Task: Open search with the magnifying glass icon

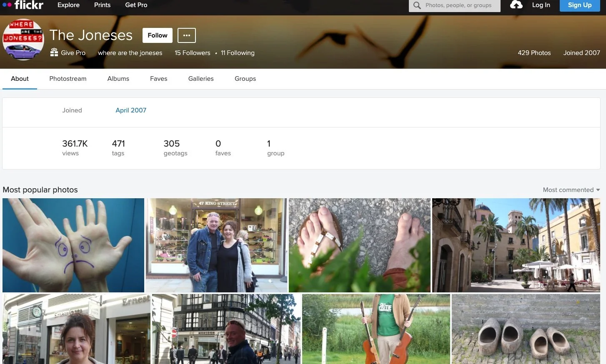Action: [416, 5]
